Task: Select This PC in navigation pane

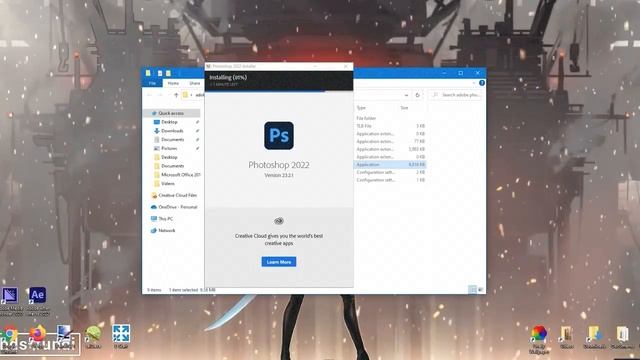Action: point(162,219)
